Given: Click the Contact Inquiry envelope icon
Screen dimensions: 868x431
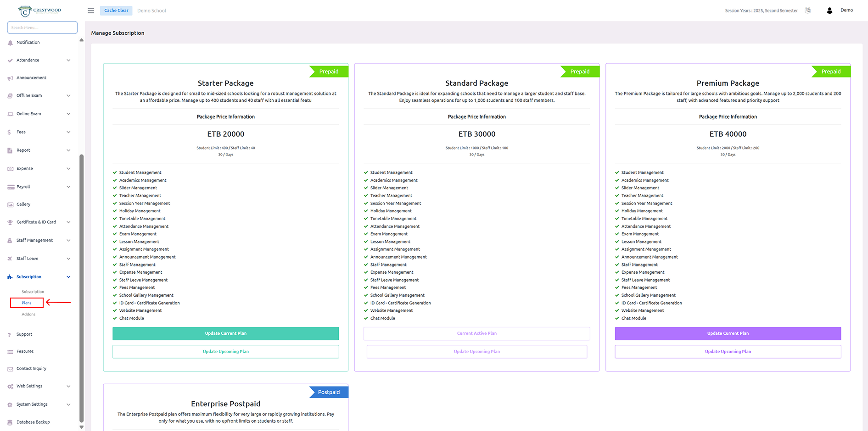Looking at the screenshot, I should pos(10,369).
